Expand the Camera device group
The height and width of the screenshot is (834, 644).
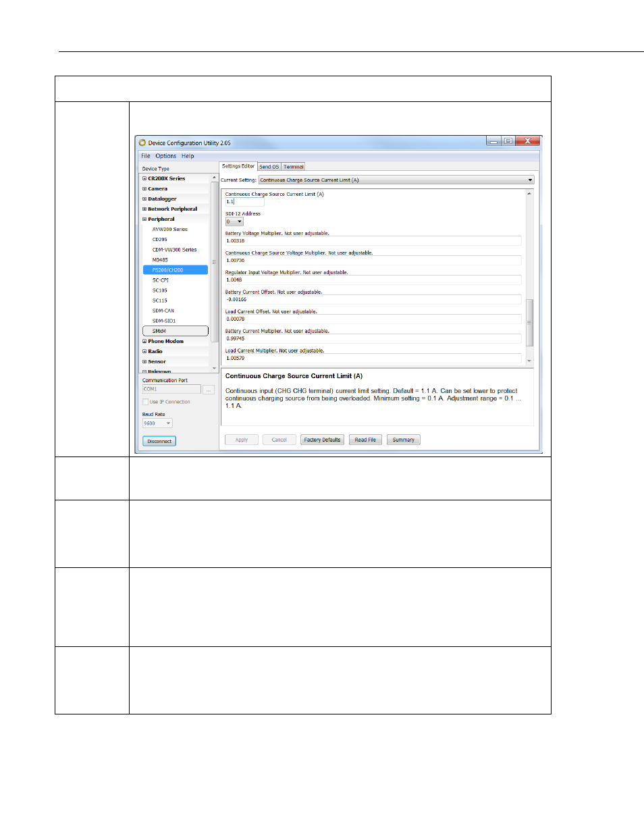[144, 188]
